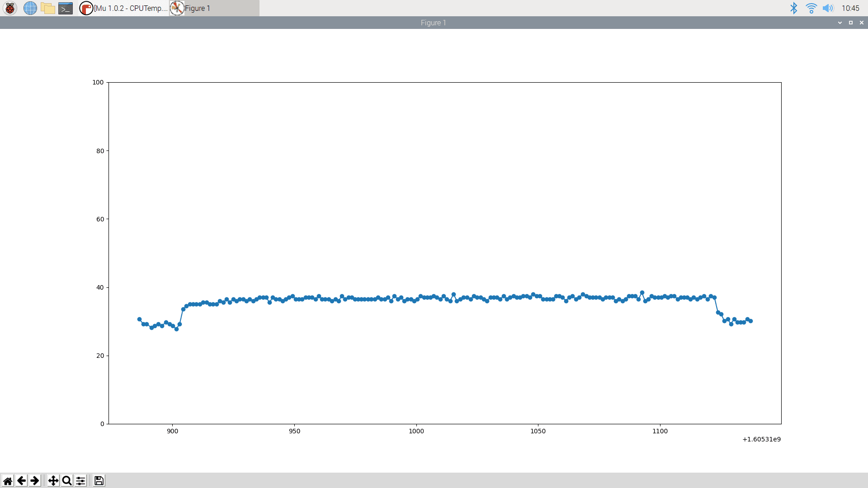Toggle Figure 1 window maximize state
This screenshot has width=868, height=488.
tap(851, 23)
